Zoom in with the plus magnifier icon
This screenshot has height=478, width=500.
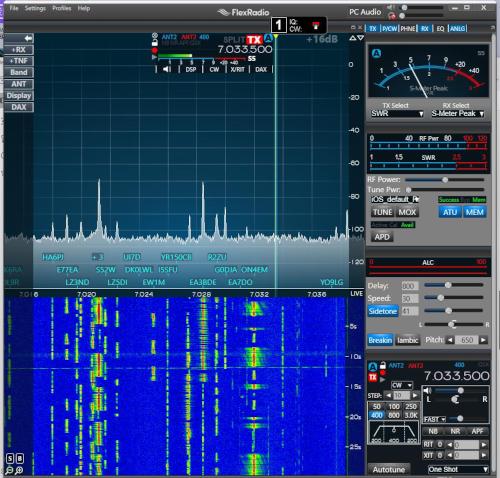coord(19,471)
